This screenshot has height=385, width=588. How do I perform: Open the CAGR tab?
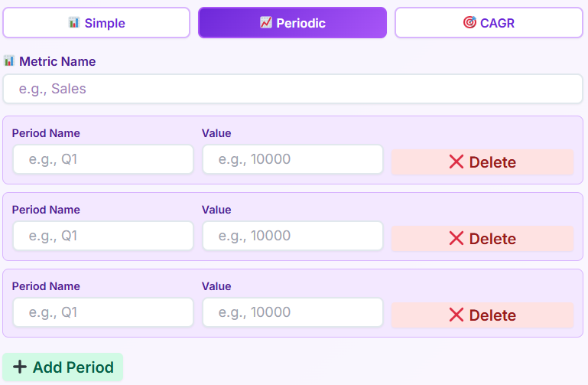[489, 23]
